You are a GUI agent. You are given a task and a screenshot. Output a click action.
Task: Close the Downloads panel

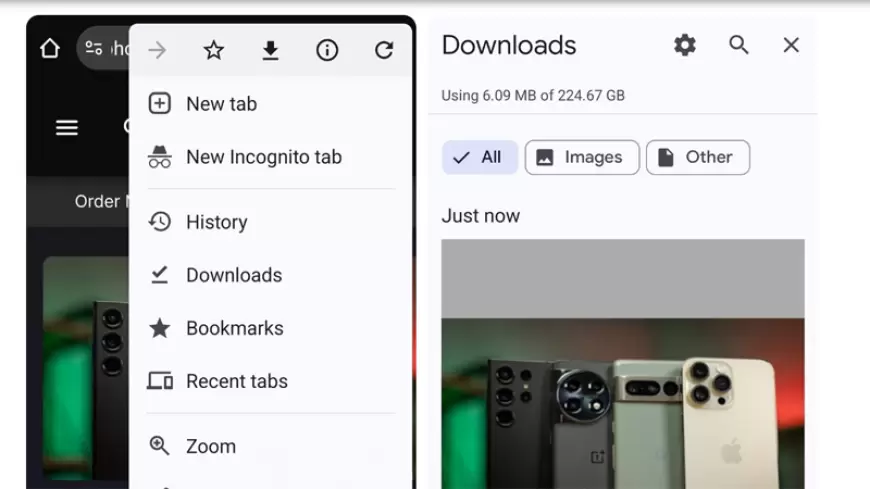pyautogui.click(x=791, y=45)
